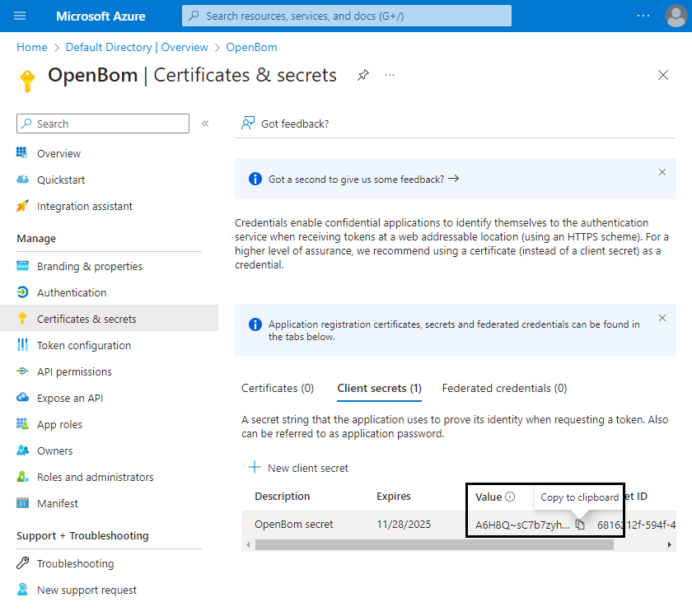Click the 11/28/2025 expiry date cell
Screen dimensions: 692x616
coord(404,525)
